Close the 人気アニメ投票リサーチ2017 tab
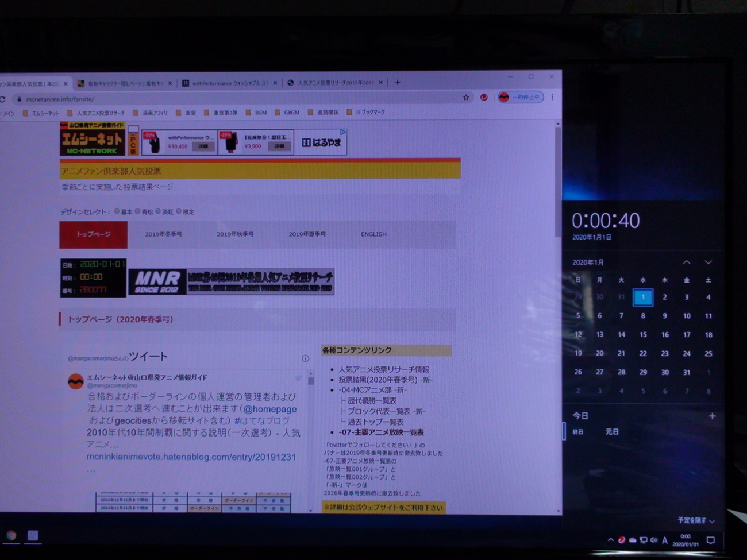Image resolution: width=747 pixels, height=560 pixels. pos(380,83)
